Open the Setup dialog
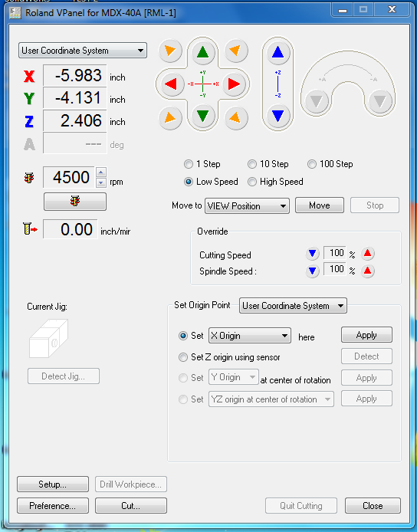417x532 pixels. pos(53,484)
